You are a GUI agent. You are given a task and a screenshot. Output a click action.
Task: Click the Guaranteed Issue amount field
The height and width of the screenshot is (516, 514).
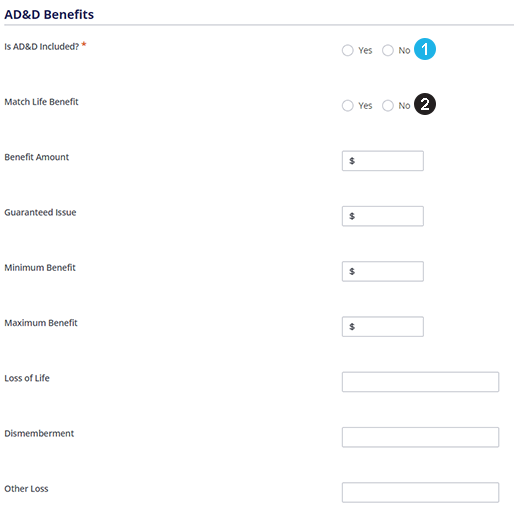click(383, 216)
